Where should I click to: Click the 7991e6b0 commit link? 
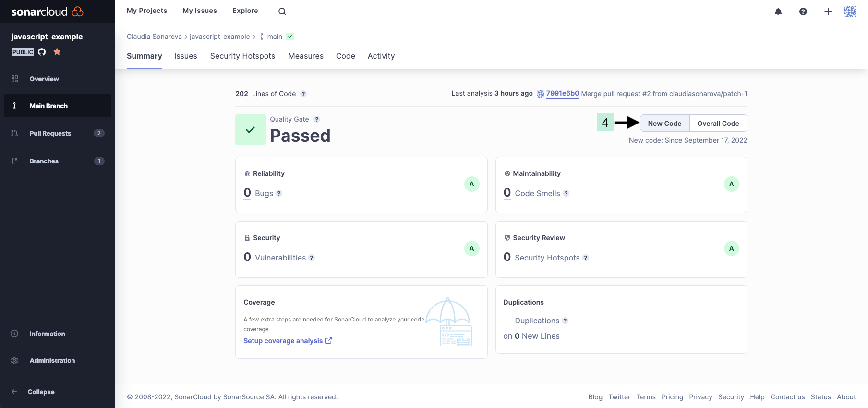point(563,94)
